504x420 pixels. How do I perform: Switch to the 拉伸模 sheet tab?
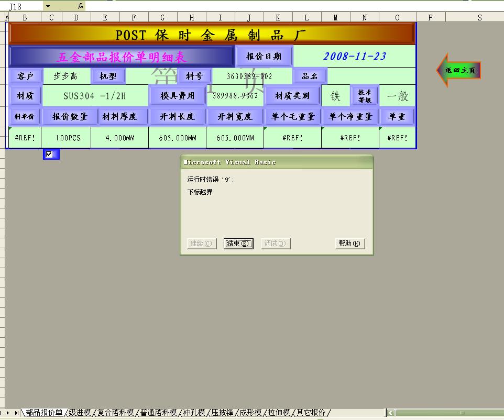coord(279,413)
